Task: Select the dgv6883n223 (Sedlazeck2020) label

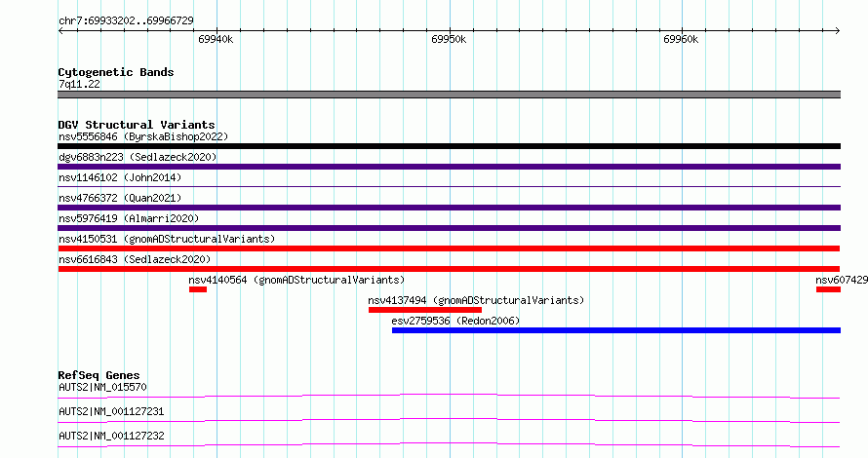Action: click(x=138, y=157)
